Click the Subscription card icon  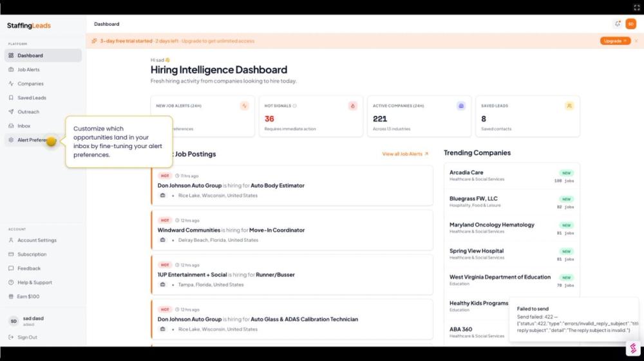click(11, 254)
